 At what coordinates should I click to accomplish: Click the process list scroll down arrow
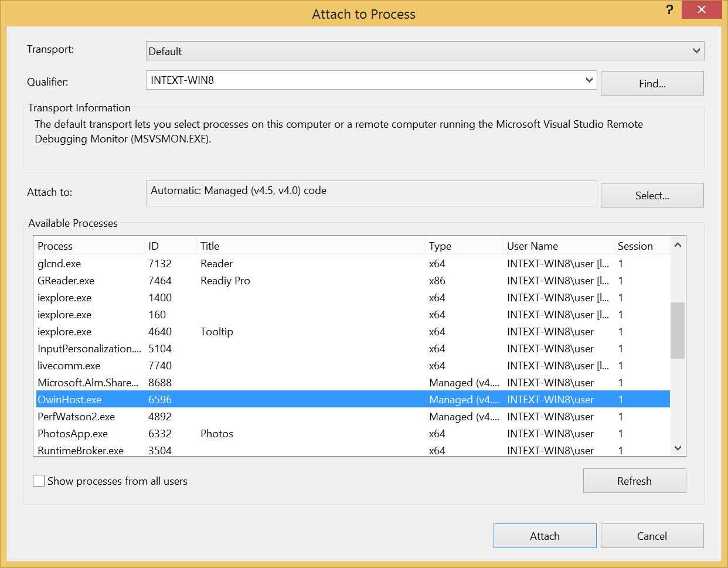(x=678, y=448)
